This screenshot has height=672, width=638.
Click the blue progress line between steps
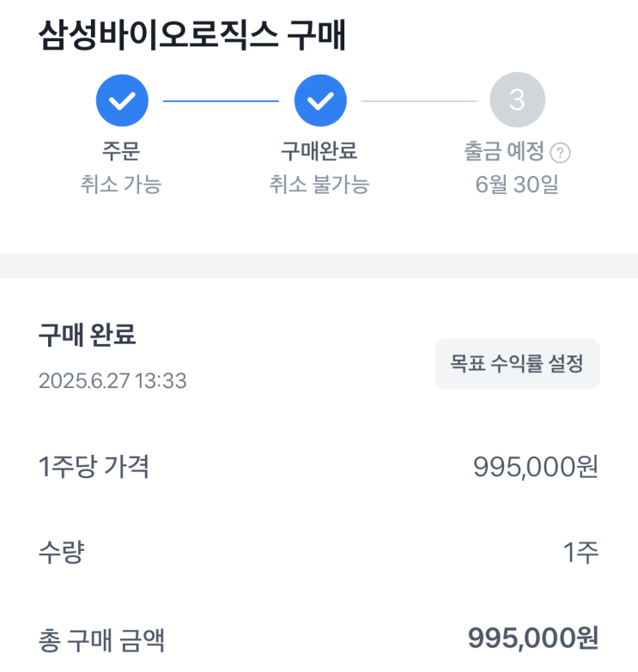tap(221, 101)
